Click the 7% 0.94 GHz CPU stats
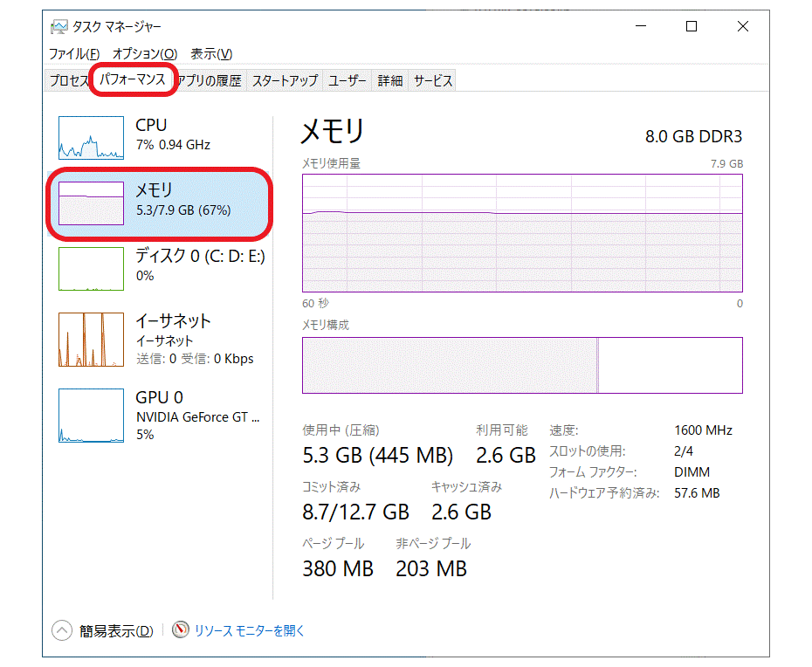Screen dimensions: 812x667 coord(174,144)
